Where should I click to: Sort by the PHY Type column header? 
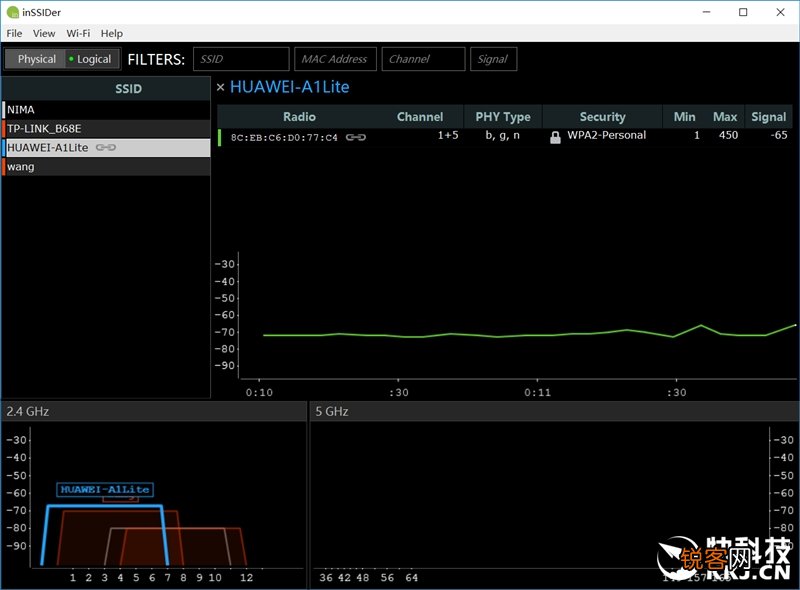pos(503,117)
